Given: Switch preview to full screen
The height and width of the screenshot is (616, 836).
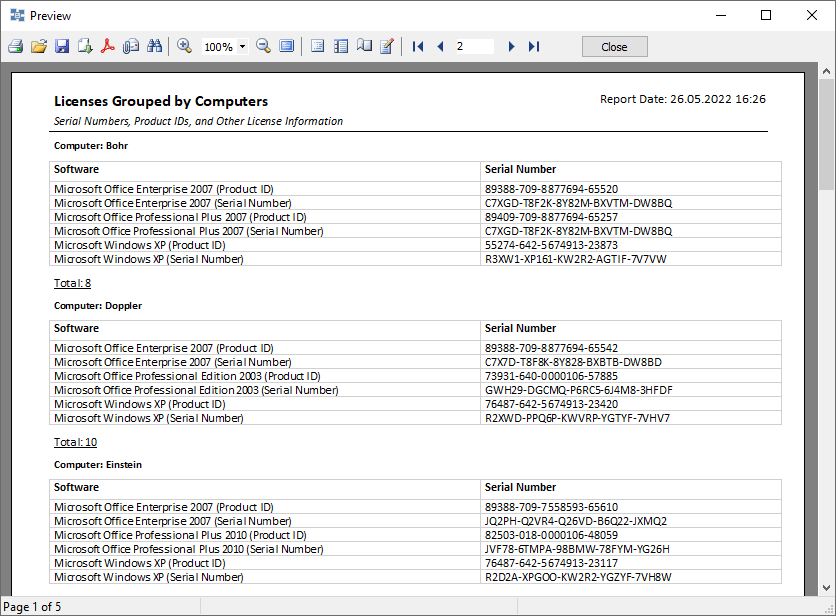Looking at the screenshot, I should pos(287,46).
